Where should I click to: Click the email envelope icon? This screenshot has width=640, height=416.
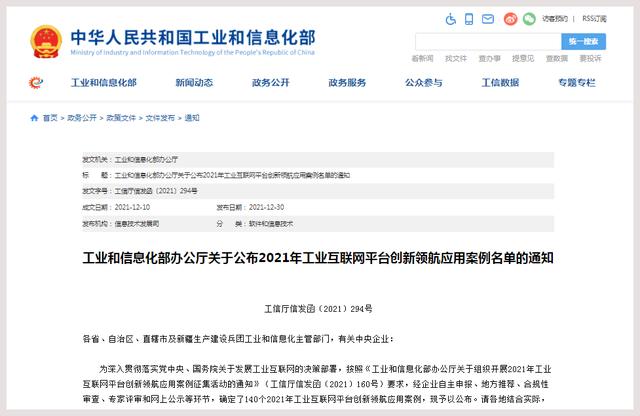(488, 19)
